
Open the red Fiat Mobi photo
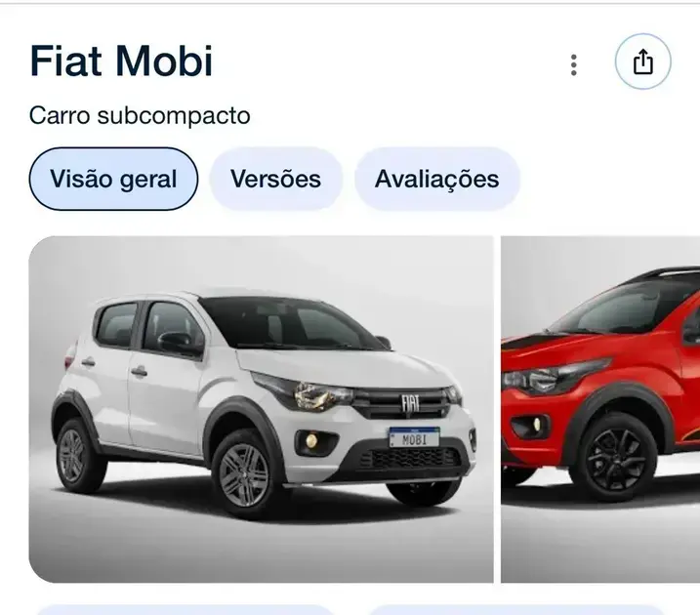[x=600, y=409]
